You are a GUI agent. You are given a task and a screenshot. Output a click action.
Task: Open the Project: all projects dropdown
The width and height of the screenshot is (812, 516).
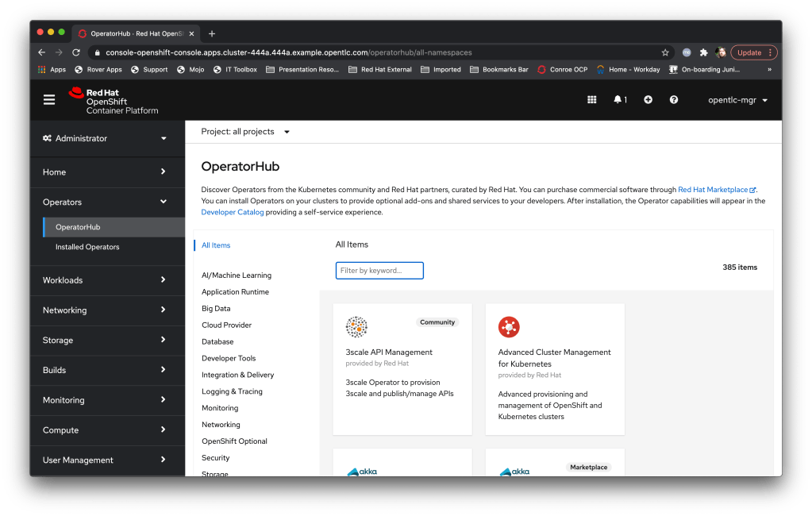245,132
